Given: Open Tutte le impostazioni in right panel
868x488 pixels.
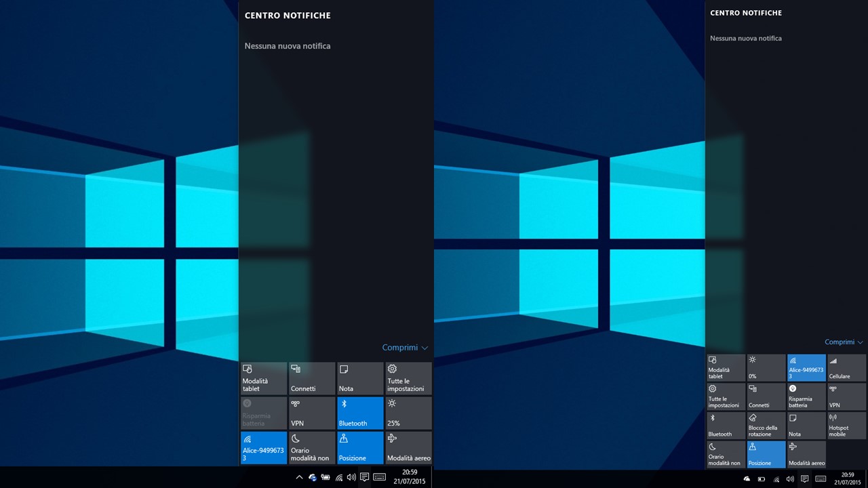Looking at the screenshot, I should coord(726,396).
